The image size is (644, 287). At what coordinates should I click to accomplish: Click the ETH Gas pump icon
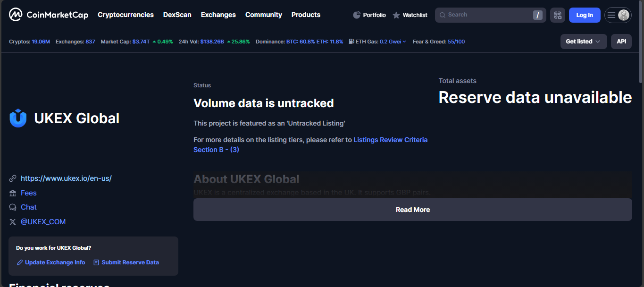[351, 42]
